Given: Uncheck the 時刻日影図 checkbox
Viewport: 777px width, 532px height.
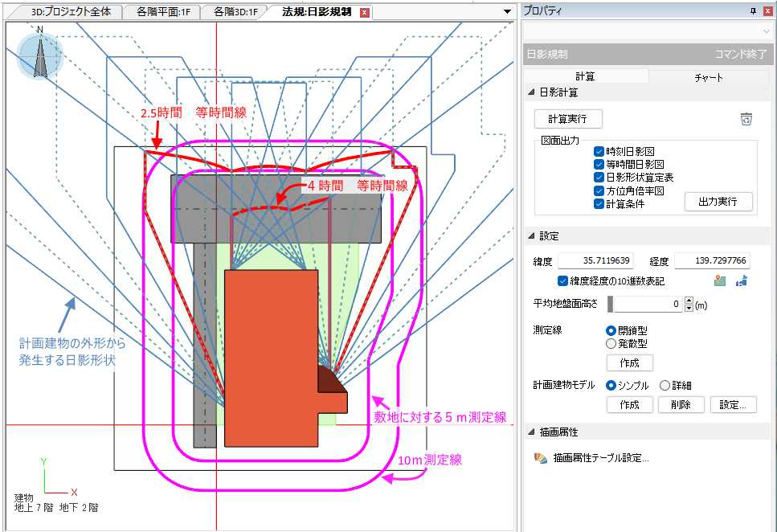Looking at the screenshot, I should tap(599, 151).
